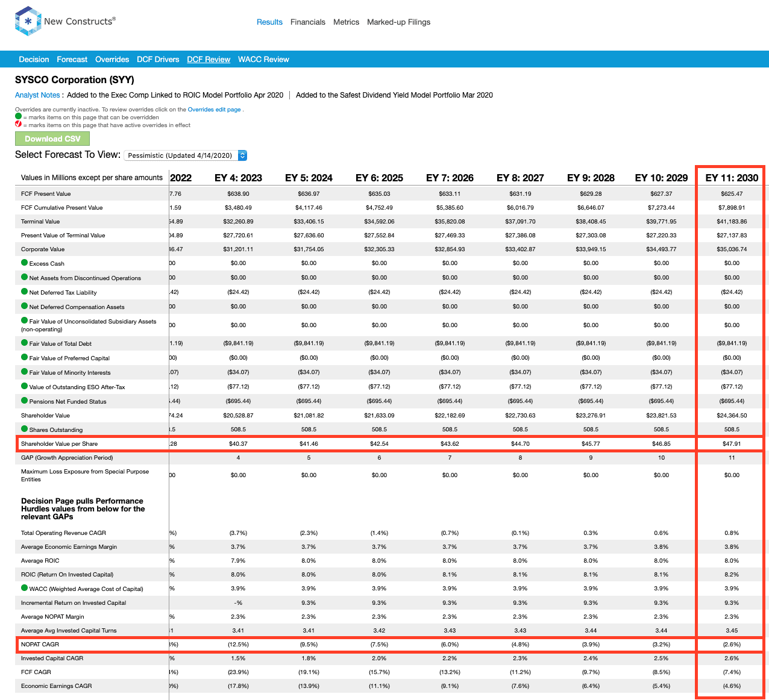This screenshot has width=769, height=700.
Task: Click Total Operating Revenue CAGR label
Action: tap(63, 533)
